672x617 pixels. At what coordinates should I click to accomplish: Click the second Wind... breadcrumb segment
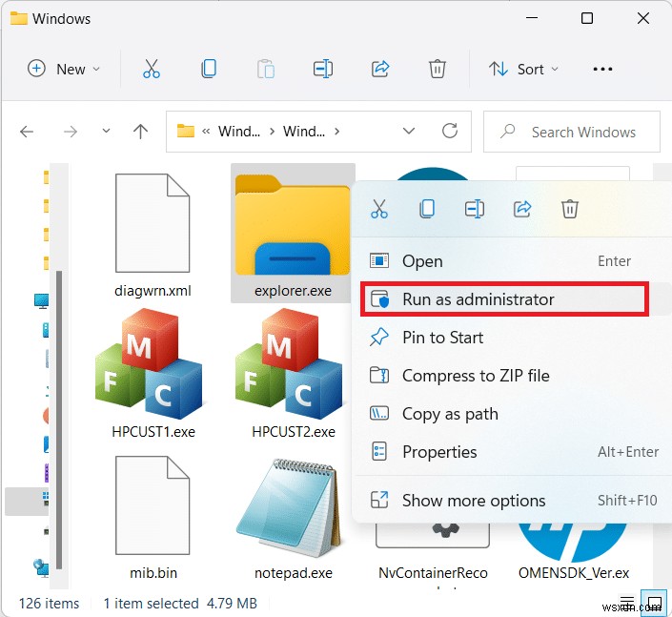tap(304, 132)
